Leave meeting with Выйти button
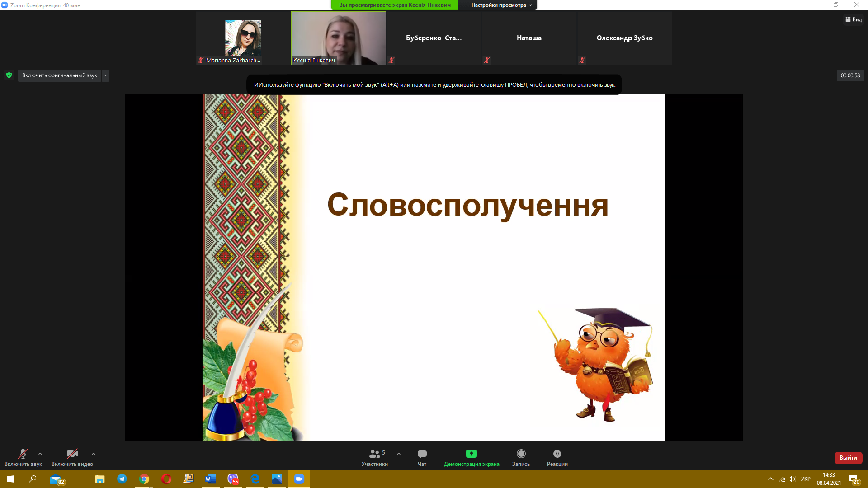Image resolution: width=868 pixels, height=488 pixels. click(848, 458)
